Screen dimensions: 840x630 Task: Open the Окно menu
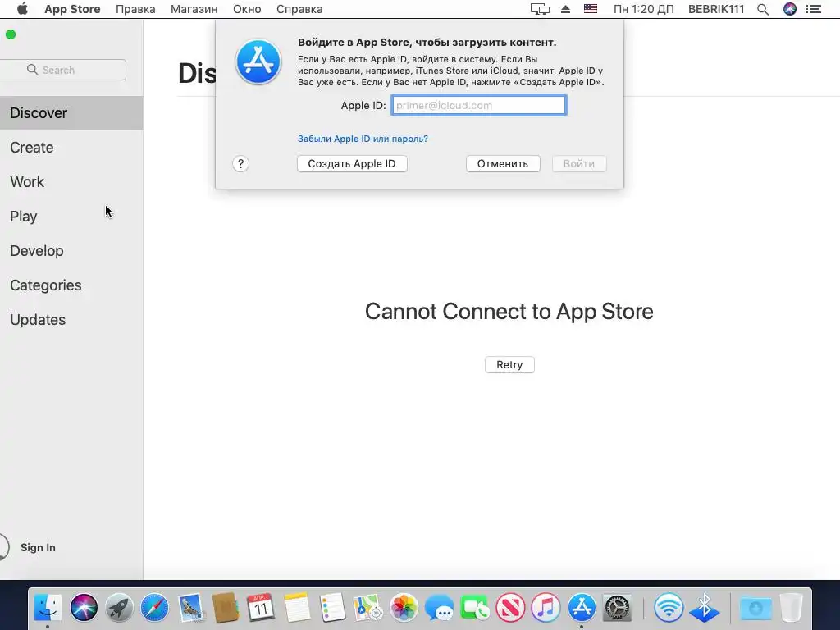click(x=247, y=9)
